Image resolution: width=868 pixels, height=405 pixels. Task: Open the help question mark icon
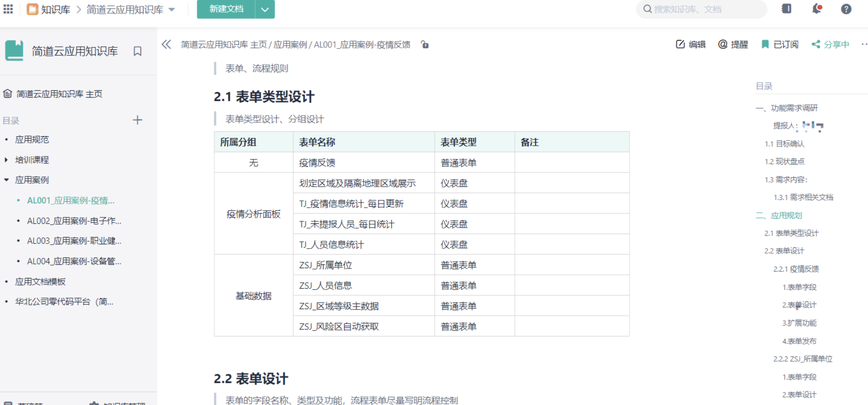[x=846, y=9]
